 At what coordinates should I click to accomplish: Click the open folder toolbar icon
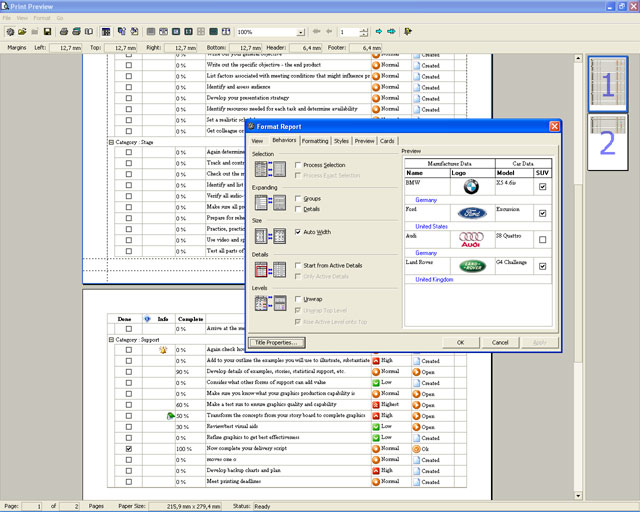click(x=21, y=32)
